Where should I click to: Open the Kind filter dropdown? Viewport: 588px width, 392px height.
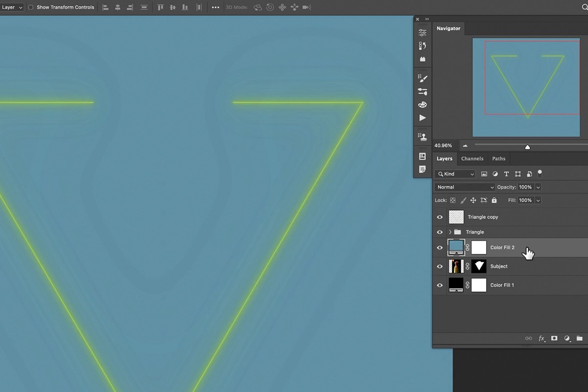point(455,174)
